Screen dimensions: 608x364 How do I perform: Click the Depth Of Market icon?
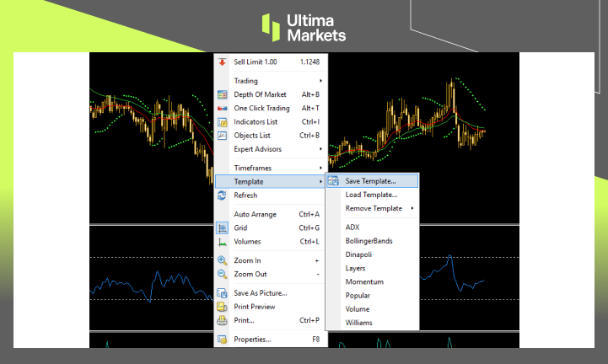222,94
